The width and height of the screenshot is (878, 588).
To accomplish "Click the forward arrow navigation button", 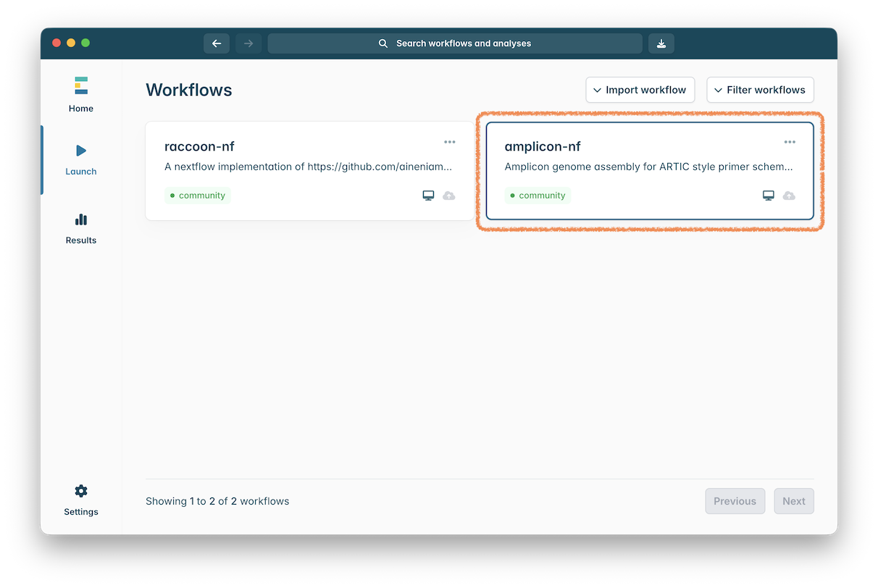I will point(248,43).
